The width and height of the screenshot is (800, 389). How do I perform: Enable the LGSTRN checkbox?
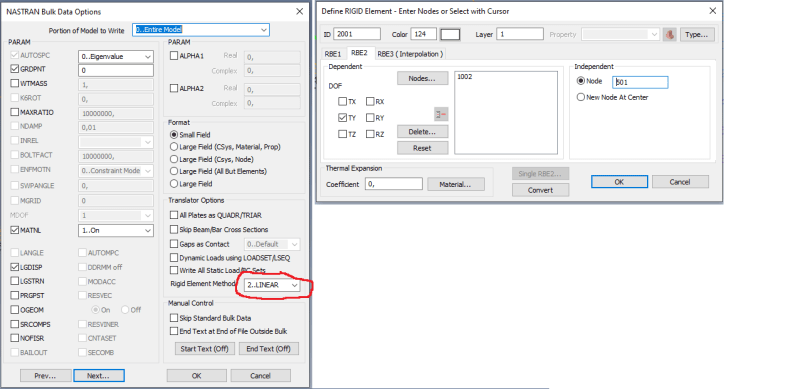14,281
